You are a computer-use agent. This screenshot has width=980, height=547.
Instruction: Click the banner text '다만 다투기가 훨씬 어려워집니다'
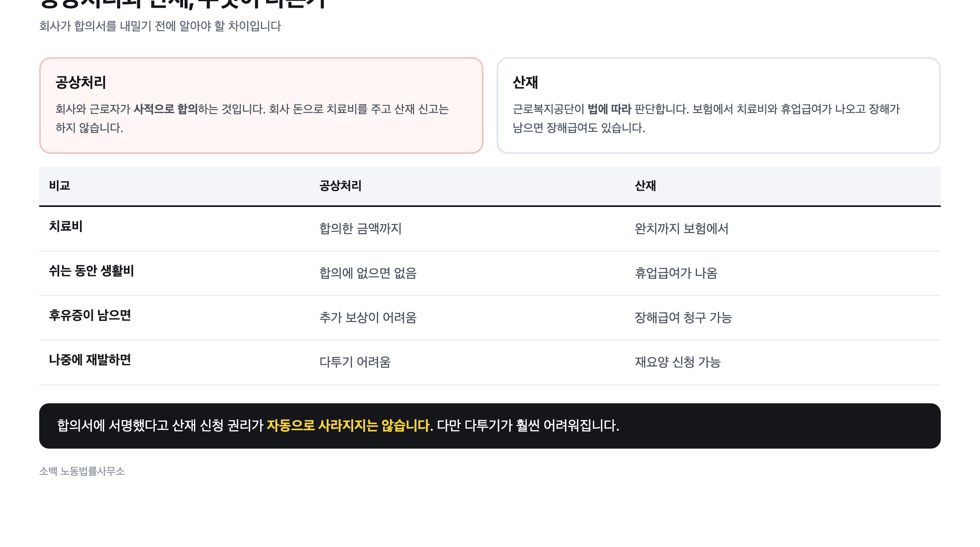click(x=528, y=426)
